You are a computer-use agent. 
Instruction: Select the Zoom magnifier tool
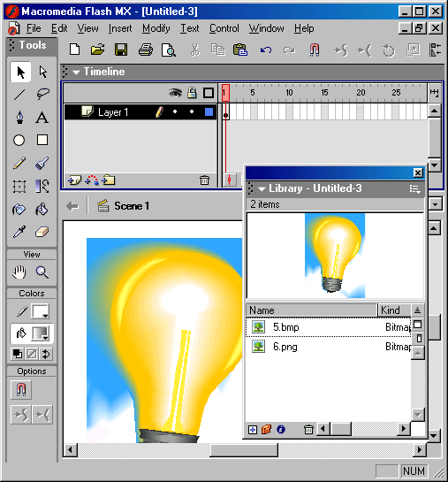[42, 272]
